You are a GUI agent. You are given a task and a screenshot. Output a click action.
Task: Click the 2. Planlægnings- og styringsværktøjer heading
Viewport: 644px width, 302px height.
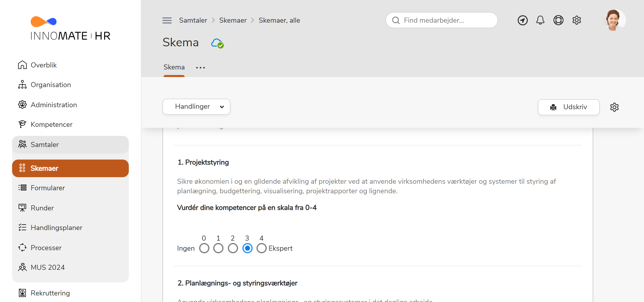tap(237, 283)
